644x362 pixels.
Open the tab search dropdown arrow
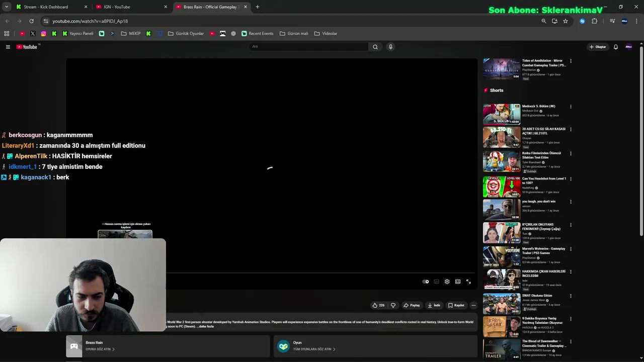(x=6, y=7)
